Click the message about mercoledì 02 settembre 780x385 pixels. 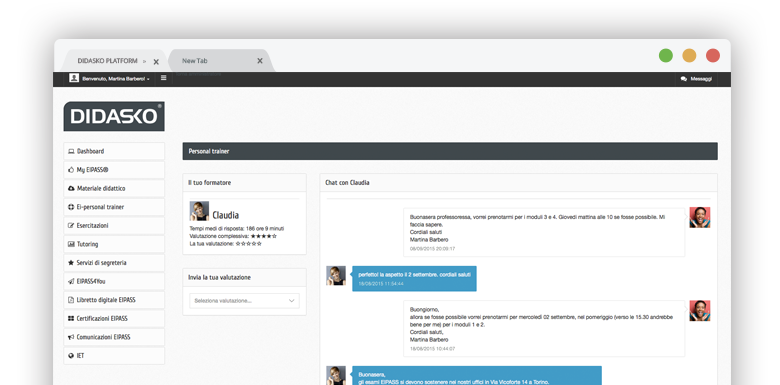[x=544, y=328]
